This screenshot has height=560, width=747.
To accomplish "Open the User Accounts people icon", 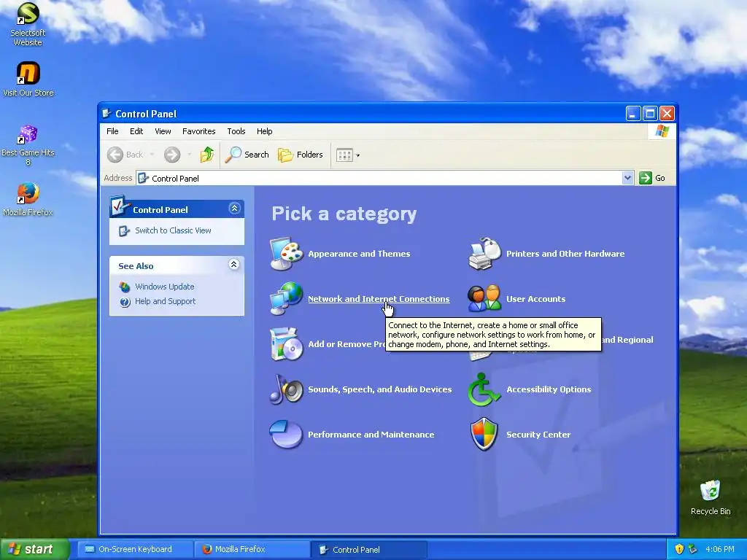I will [484, 298].
